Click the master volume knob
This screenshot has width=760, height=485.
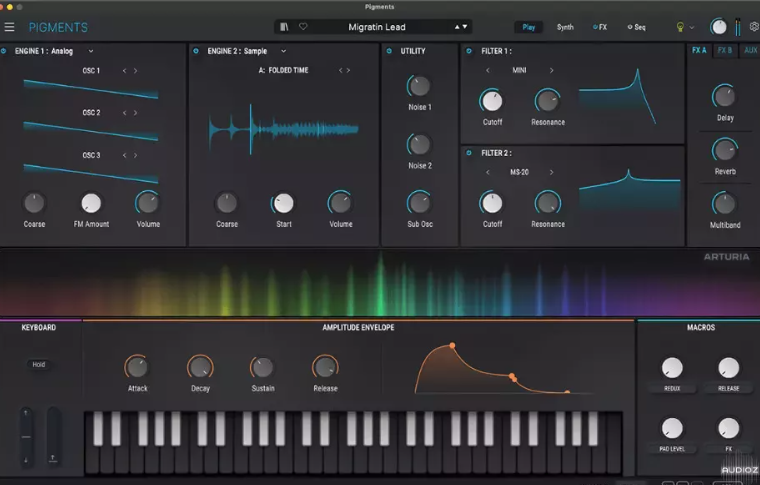(x=718, y=27)
